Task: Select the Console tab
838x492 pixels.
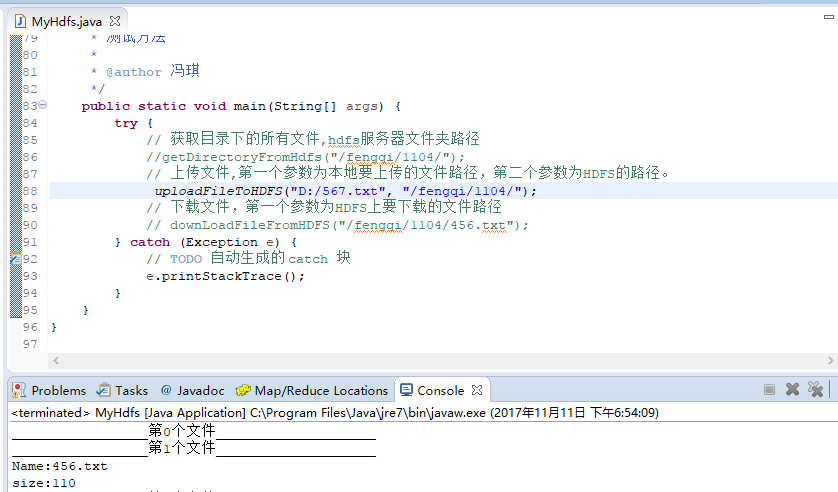Action: click(440, 391)
